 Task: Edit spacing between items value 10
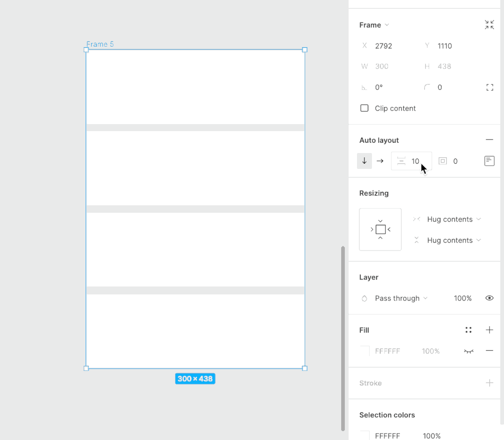pos(415,161)
